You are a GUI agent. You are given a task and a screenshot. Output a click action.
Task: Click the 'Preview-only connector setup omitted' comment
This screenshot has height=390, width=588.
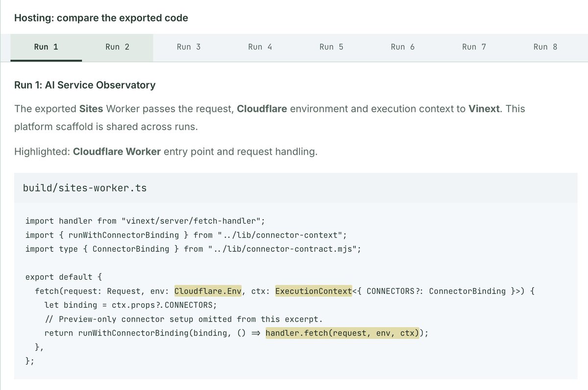(184, 319)
